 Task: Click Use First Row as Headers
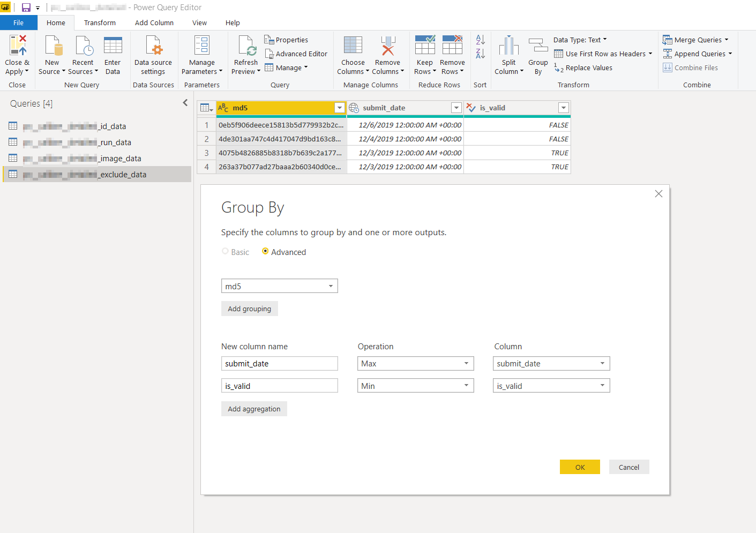point(603,54)
